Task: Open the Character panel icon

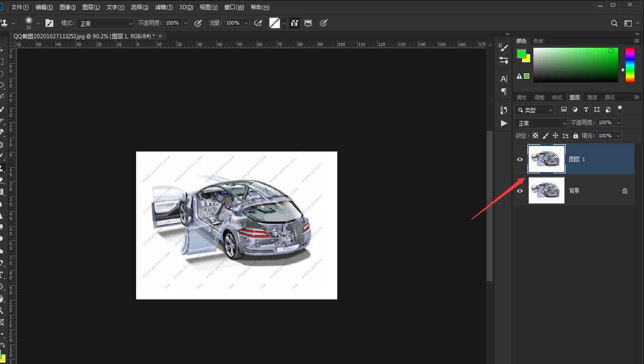Action: tap(503, 79)
